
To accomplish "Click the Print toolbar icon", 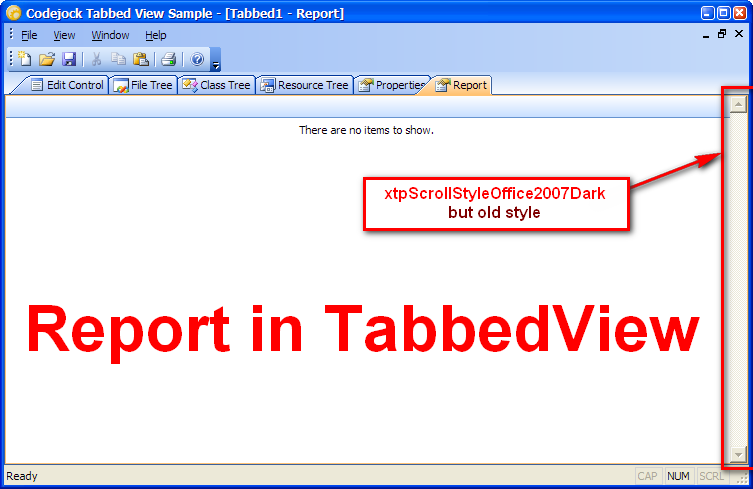I will coord(169,60).
